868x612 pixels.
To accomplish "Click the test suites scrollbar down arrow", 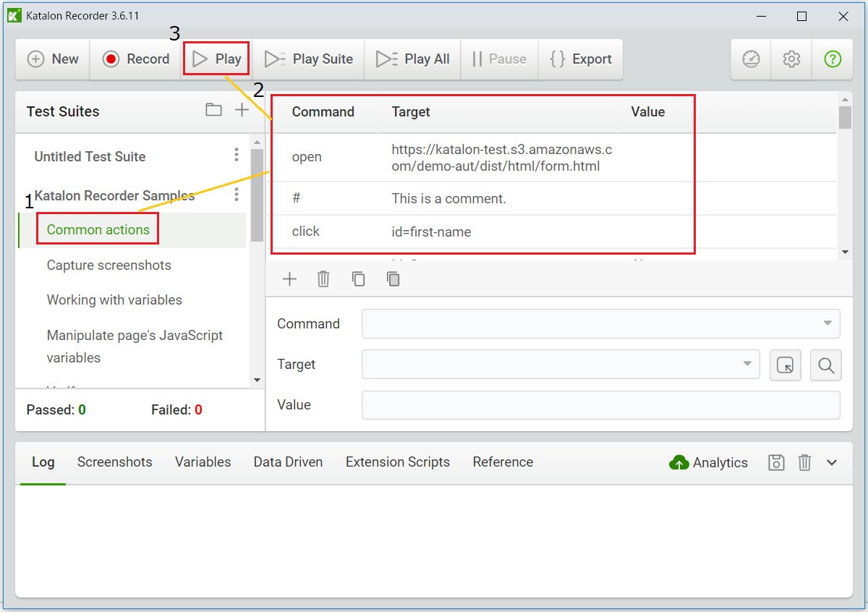I will coord(257,380).
